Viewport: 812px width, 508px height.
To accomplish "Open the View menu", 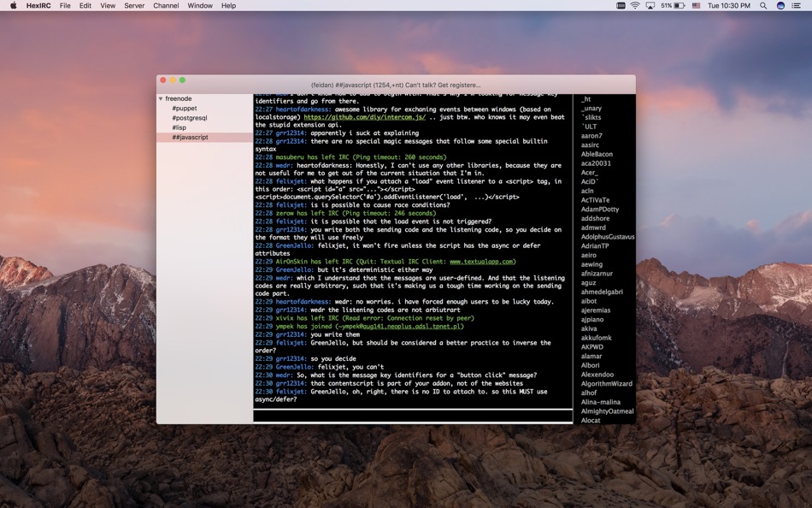I will 108,6.
